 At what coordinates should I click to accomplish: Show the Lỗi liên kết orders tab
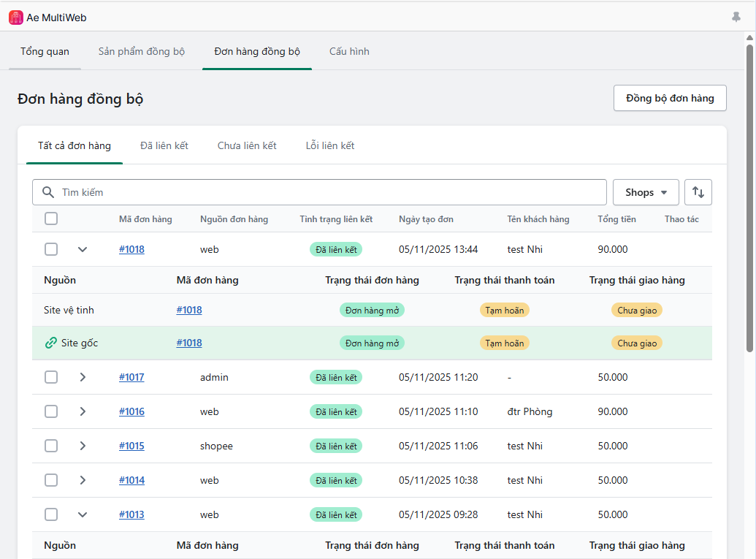(330, 145)
